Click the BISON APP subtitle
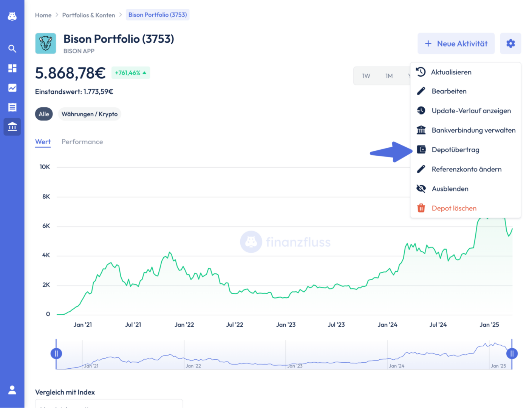The height and width of the screenshot is (408, 532). tap(79, 51)
